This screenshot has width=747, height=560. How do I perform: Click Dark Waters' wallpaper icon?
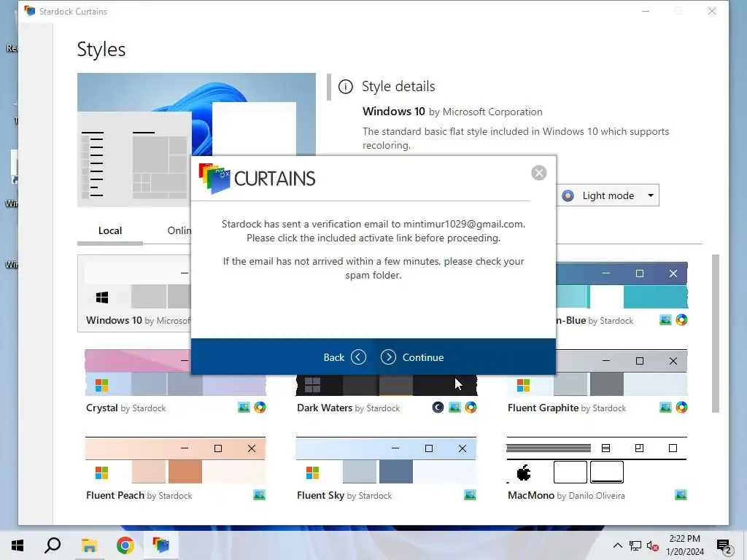click(455, 407)
